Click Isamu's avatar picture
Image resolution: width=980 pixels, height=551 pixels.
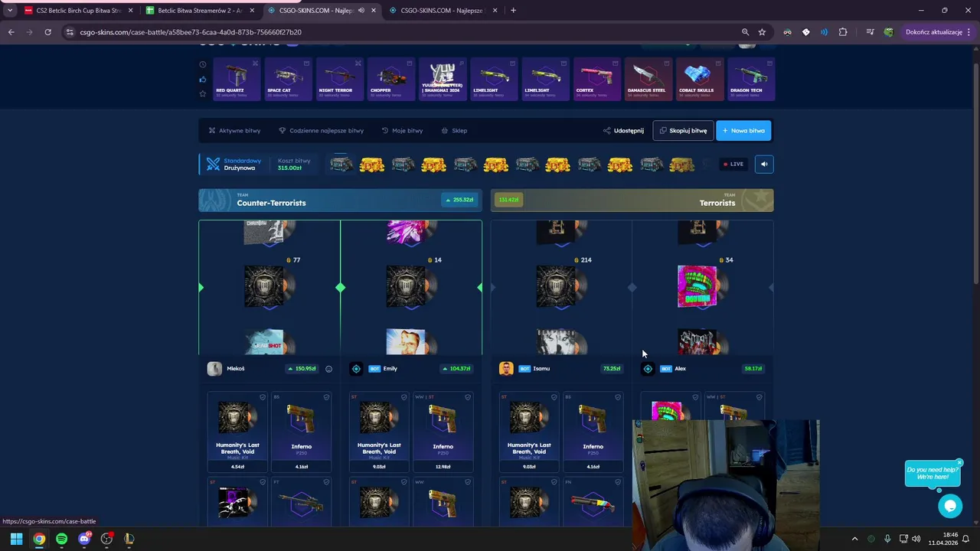[x=506, y=369]
